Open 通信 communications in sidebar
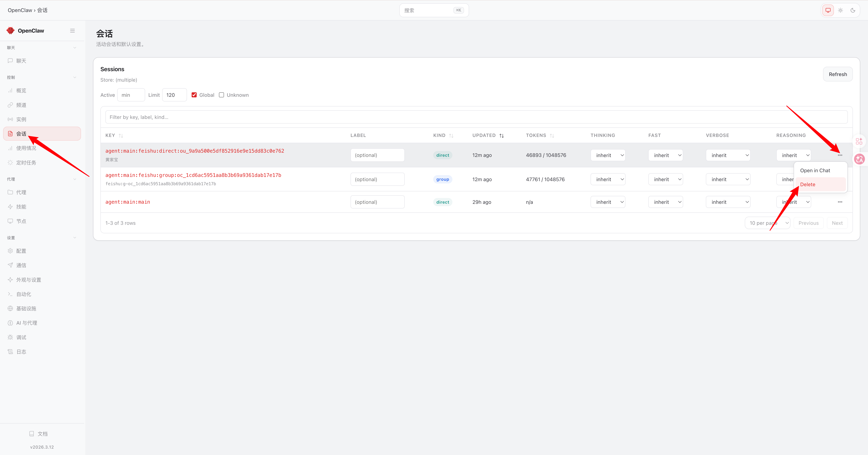Screen dimensions: 868x455 click(x=42, y=266)
